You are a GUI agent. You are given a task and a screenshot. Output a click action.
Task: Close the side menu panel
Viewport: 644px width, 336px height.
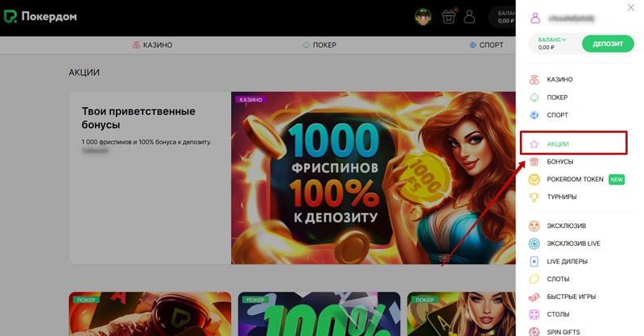[631, 7]
